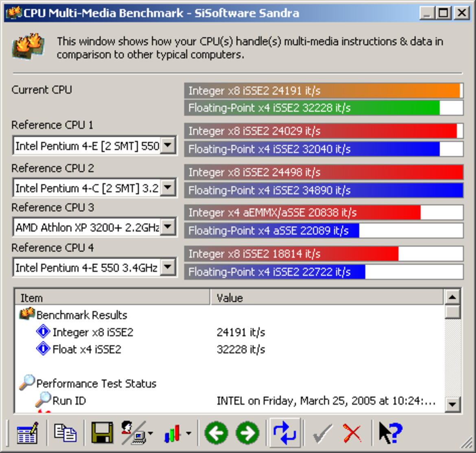Click Integer x4 aEMMX/aSSE 20838 bar
476x453 pixels.
point(323,212)
